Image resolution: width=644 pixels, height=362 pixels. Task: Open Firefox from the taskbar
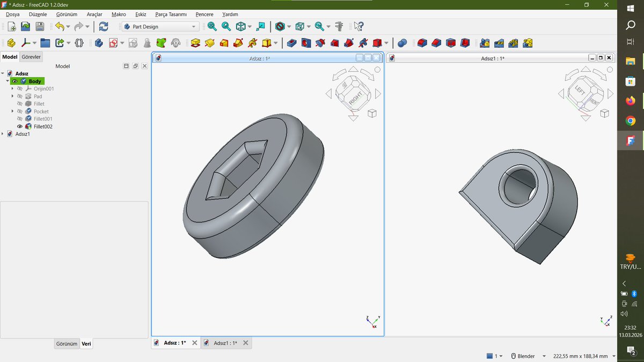(x=631, y=101)
